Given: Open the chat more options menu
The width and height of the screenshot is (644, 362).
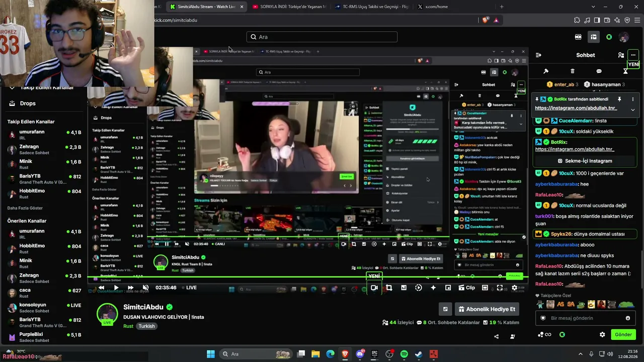Looking at the screenshot, I should pyautogui.click(x=633, y=55).
